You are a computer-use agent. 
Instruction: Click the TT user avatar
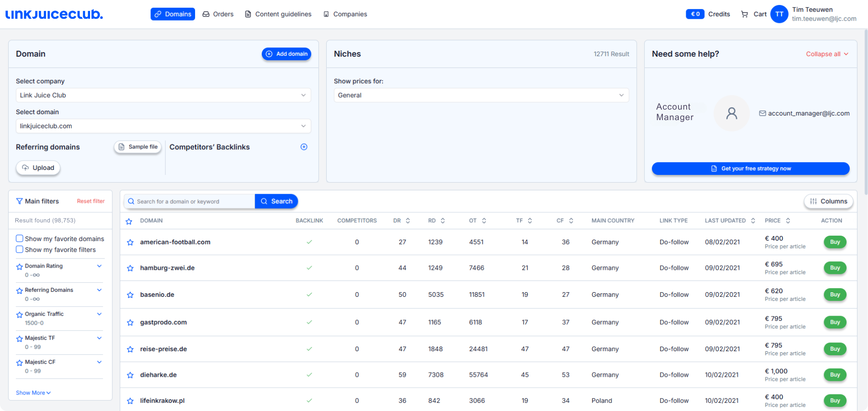pyautogui.click(x=779, y=14)
